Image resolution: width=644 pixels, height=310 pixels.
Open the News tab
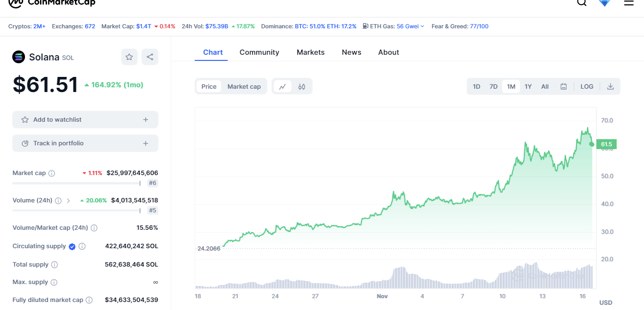click(352, 52)
